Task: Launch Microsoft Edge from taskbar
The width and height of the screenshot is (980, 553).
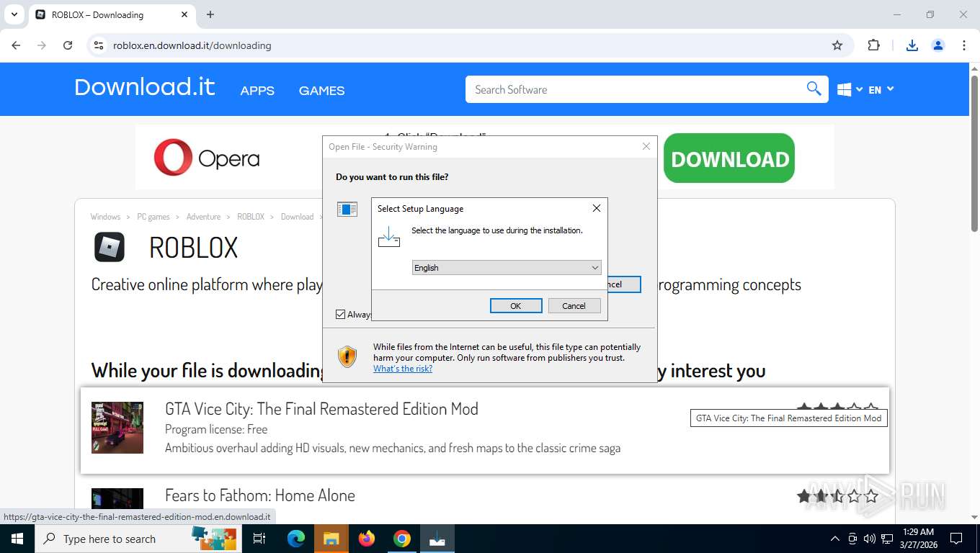Action: pos(296,539)
